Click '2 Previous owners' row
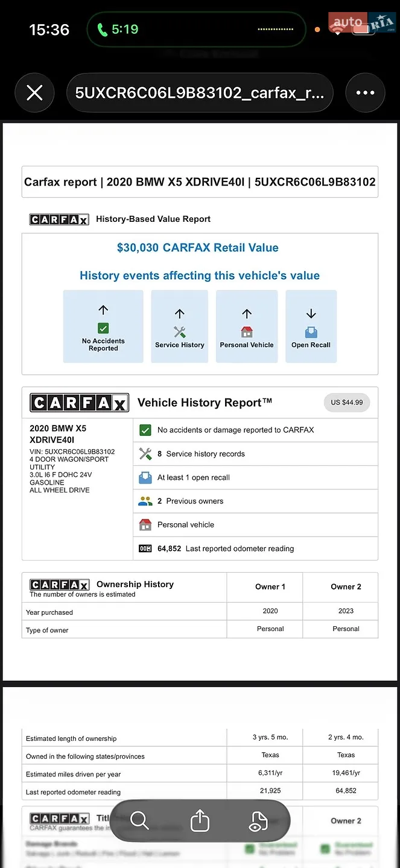400x868 pixels. click(256, 501)
